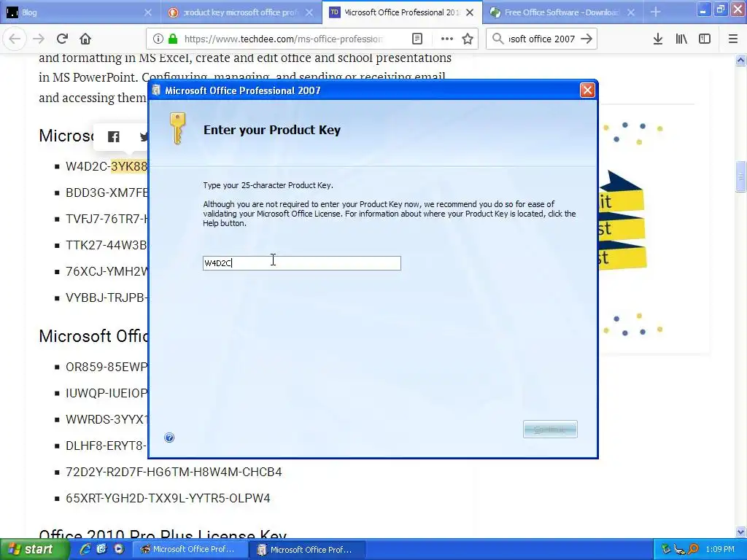The height and width of the screenshot is (560, 747).
Task: Open the Firefox downloads panel
Action: pyautogui.click(x=658, y=39)
